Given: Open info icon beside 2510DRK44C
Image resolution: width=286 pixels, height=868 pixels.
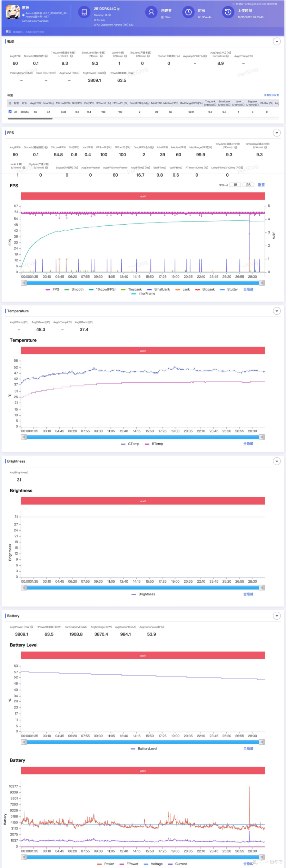Looking at the screenshot, I should click(x=118, y=9).
